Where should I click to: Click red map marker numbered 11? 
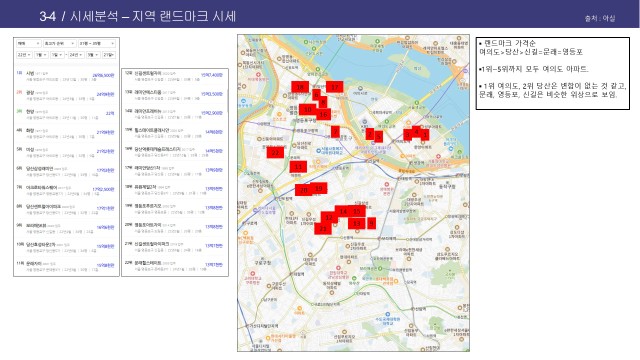tap(298, 167)
